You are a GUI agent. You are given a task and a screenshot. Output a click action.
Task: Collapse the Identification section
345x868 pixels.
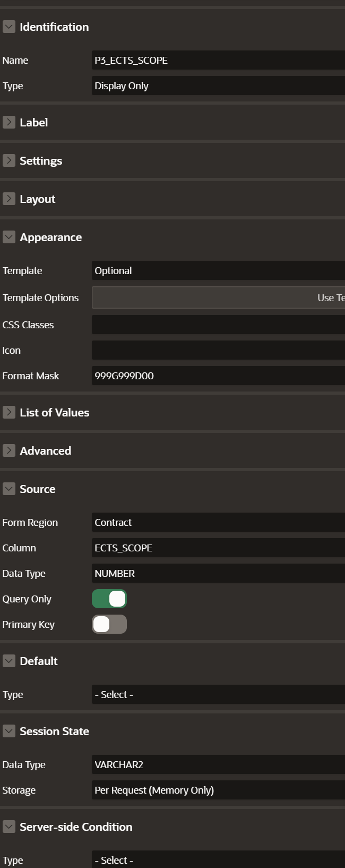tap(8, 27)
